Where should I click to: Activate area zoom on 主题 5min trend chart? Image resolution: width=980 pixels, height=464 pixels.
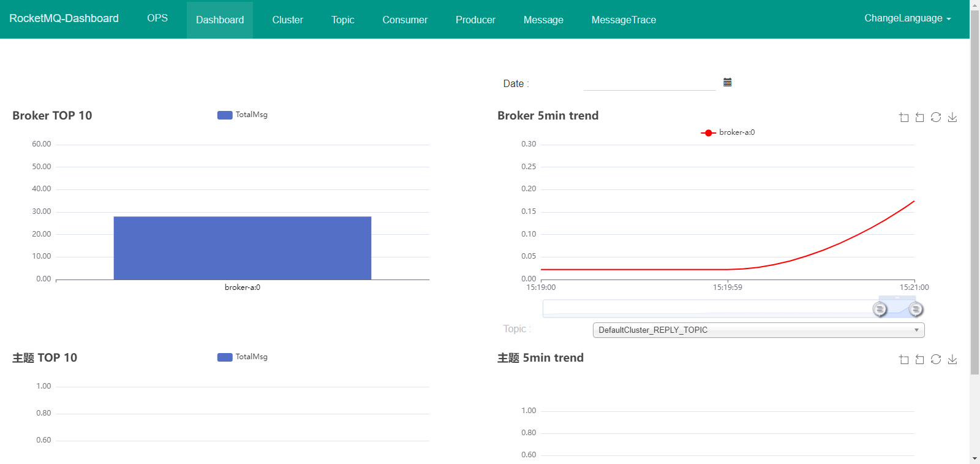[903, 359]
